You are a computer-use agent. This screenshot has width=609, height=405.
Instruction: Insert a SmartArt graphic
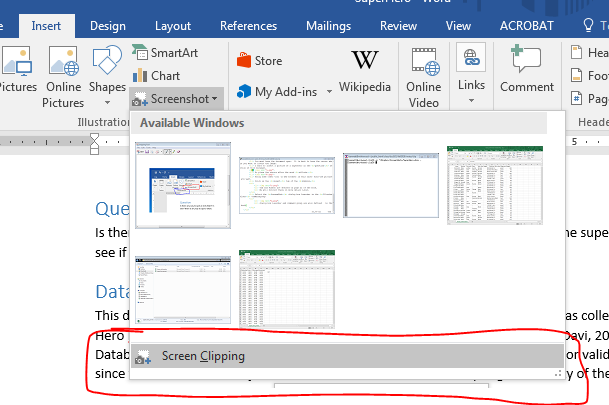165,52
